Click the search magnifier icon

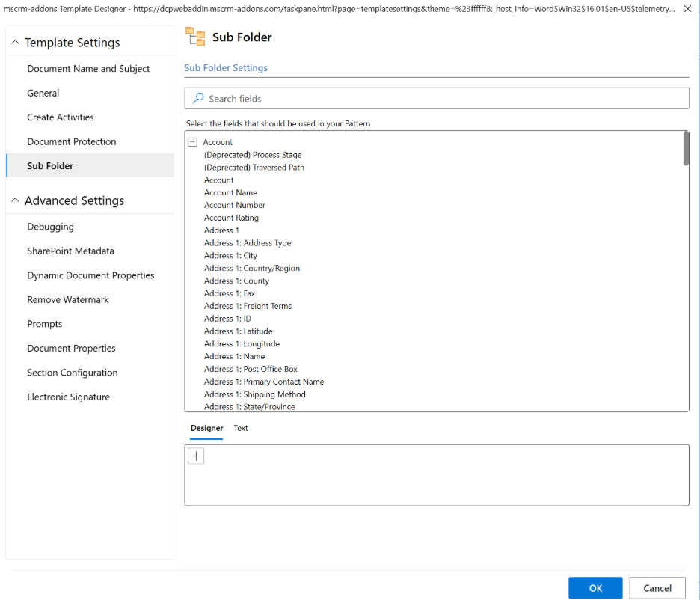pos(198,98)
